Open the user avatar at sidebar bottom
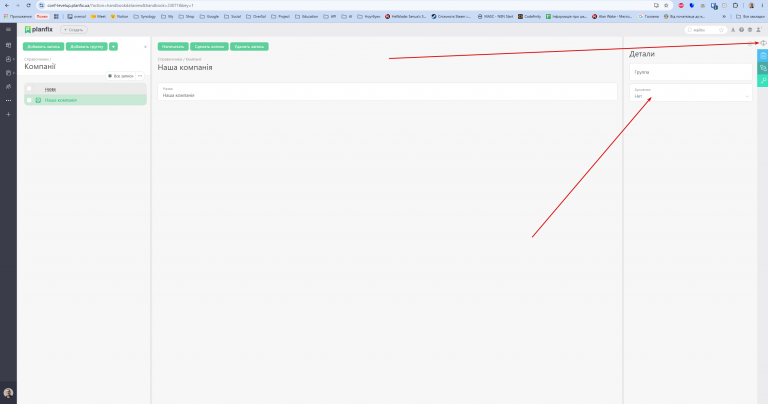Screen dimensions: 768x404 pyautogui.click(x=8, y=393)
